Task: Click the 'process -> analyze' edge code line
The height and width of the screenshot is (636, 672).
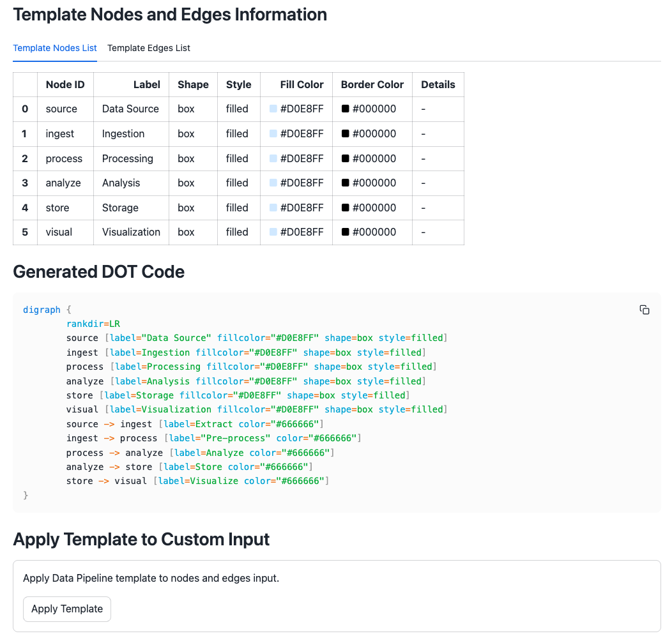Action: click(200, 453)
